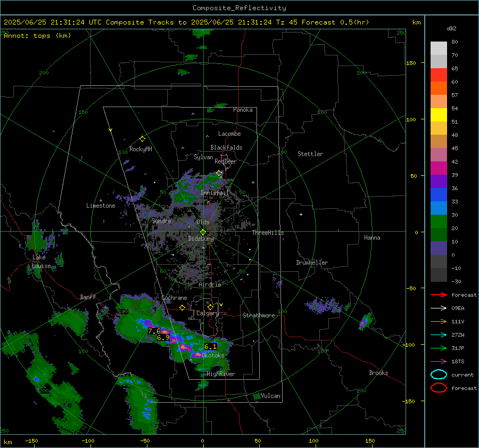Click the storm top label 6.1
The width and height of the screenshot is (479, 448).
(210, 346)
